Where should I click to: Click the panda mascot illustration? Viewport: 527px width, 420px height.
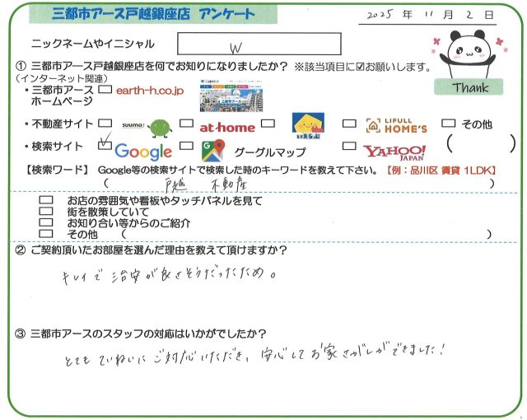(469, 54)
